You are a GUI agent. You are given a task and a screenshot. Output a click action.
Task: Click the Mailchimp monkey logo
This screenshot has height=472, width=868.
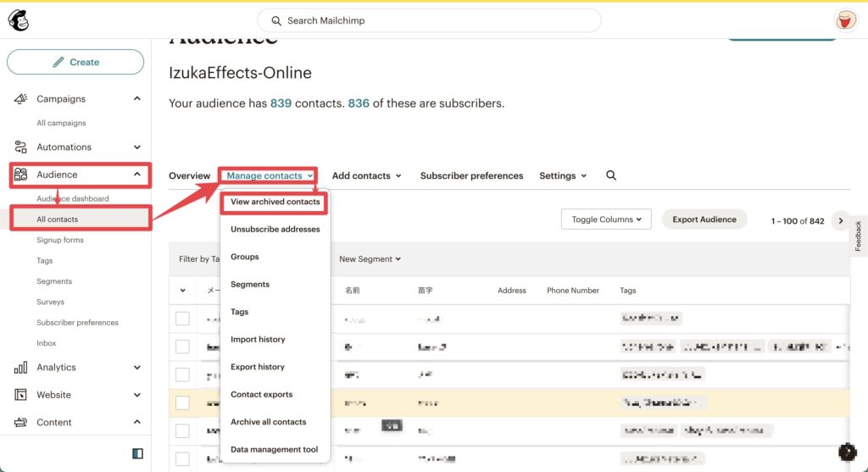pyautogui.click(x=19, y=20)
